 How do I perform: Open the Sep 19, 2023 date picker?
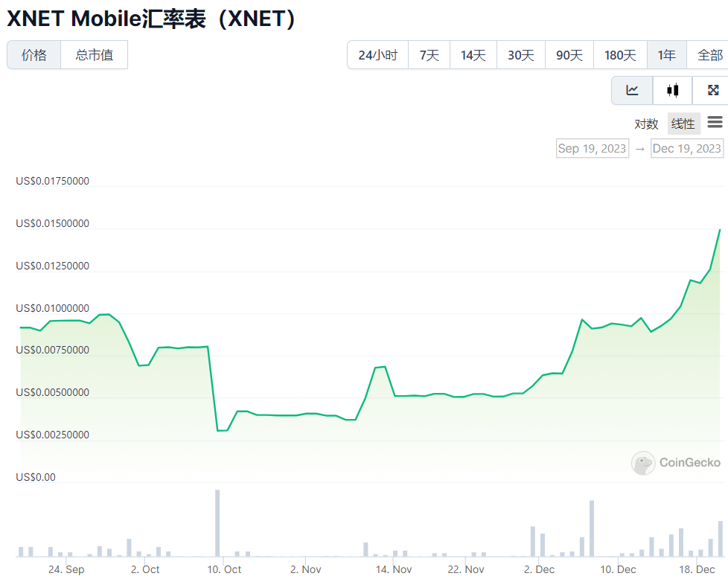[x=592, y=148]
